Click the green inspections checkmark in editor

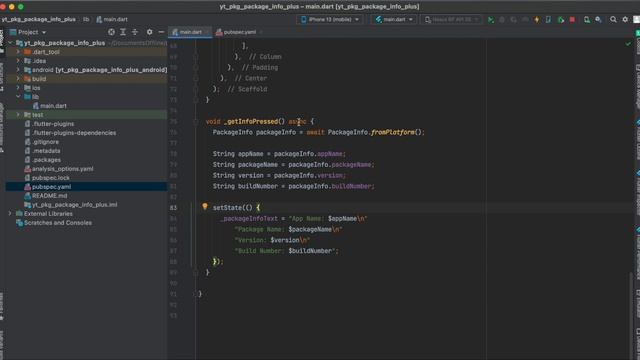pyautogui.click(x=628, y=44)
